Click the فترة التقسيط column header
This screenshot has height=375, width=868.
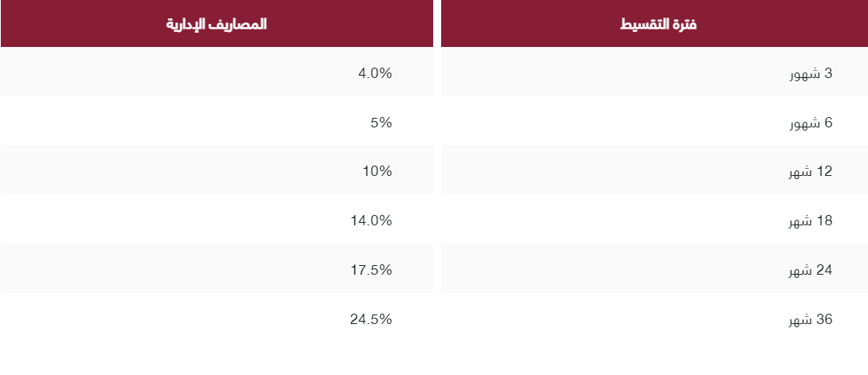tap(658, 24)
